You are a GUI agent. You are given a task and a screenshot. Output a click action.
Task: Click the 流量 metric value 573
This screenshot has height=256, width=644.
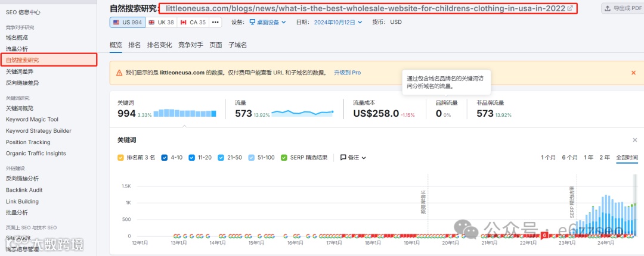[x=243, y=114]
